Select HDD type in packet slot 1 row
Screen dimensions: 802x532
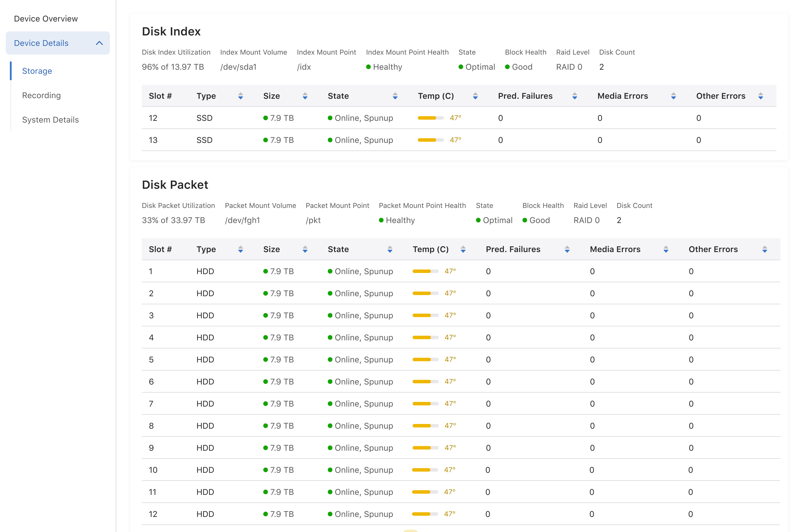coord(205,272)
